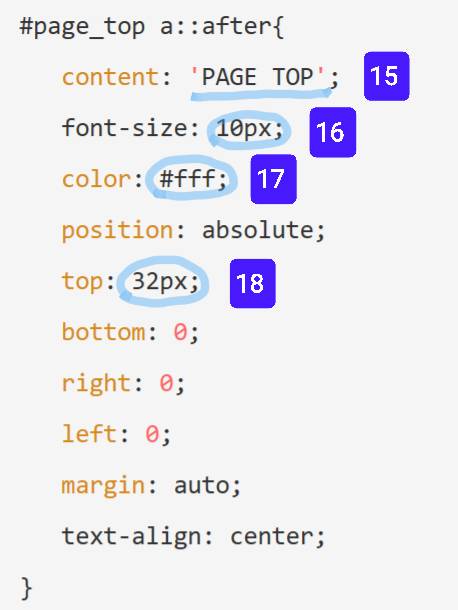458x610 pixels.
Task: Click the #page_top a::after selector
Action: (152, 26)
